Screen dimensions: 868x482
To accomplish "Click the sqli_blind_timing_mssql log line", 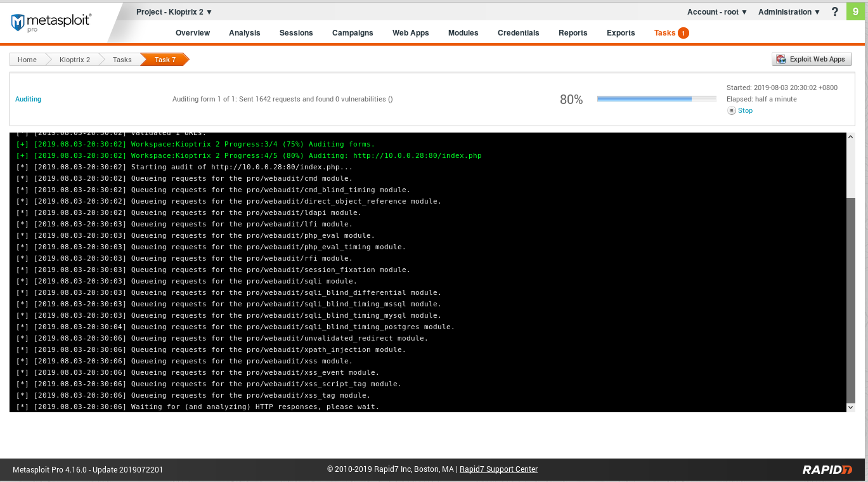I will (x=229, y=304).
